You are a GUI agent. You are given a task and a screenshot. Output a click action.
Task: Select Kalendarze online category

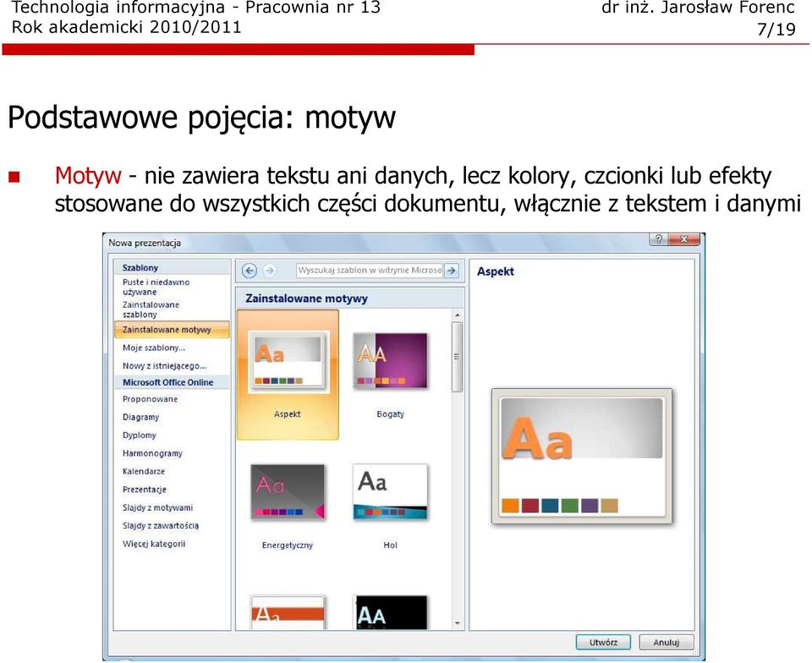coord(144,472)
